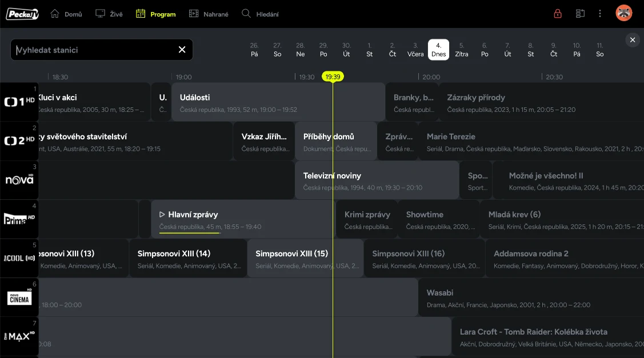
Task: Click the channel list reorder icon
Action: coord(580,14)
